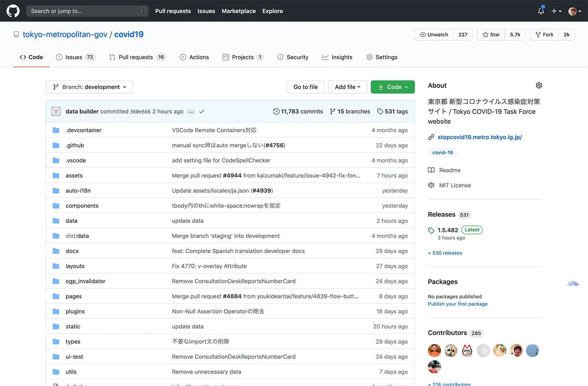This screenshot has width=588, height=386.
Task: Open the user avatar menu
Action: pos(575,11)
